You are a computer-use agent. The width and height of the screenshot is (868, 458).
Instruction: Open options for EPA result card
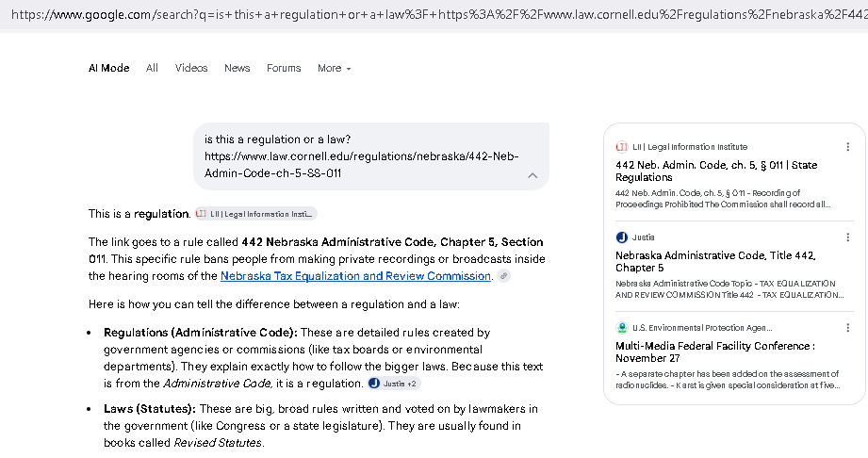pyautogui.click(x=847, y=328)
